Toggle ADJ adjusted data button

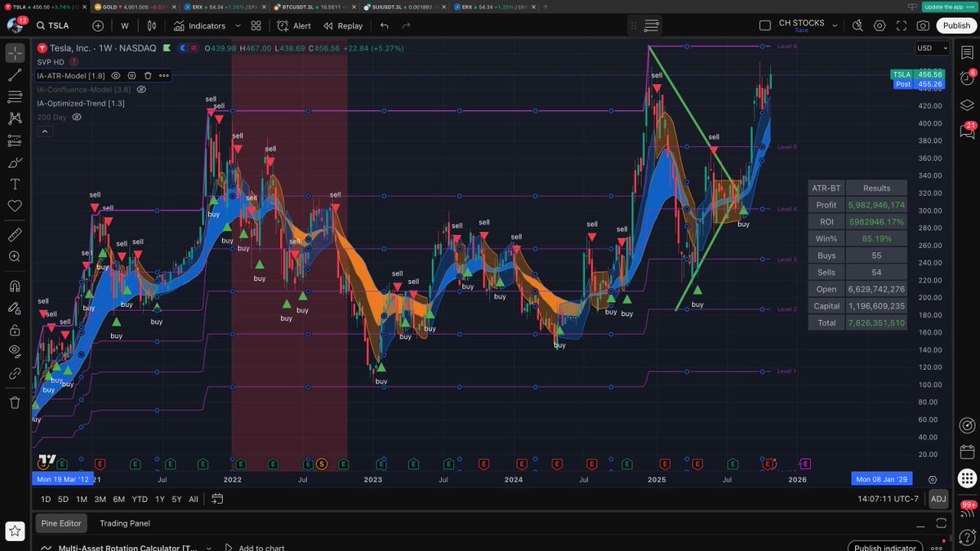tap(938, 499)
